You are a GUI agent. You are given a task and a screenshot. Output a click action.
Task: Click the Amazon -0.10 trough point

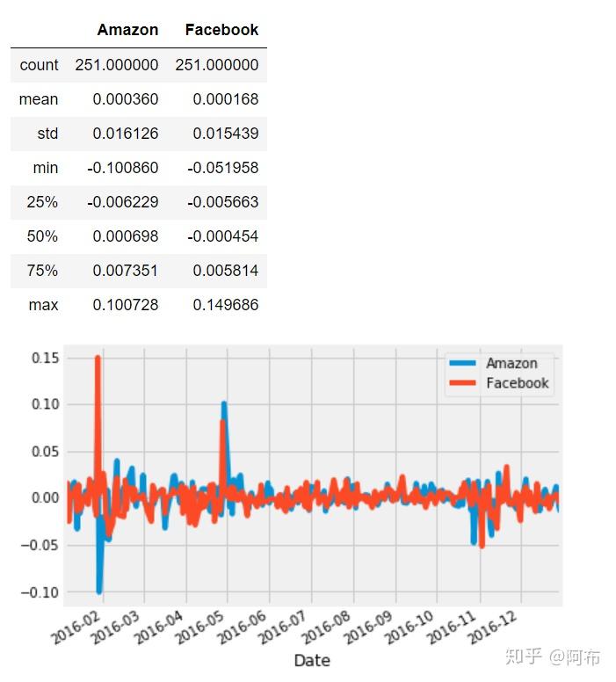coord(99,592)
